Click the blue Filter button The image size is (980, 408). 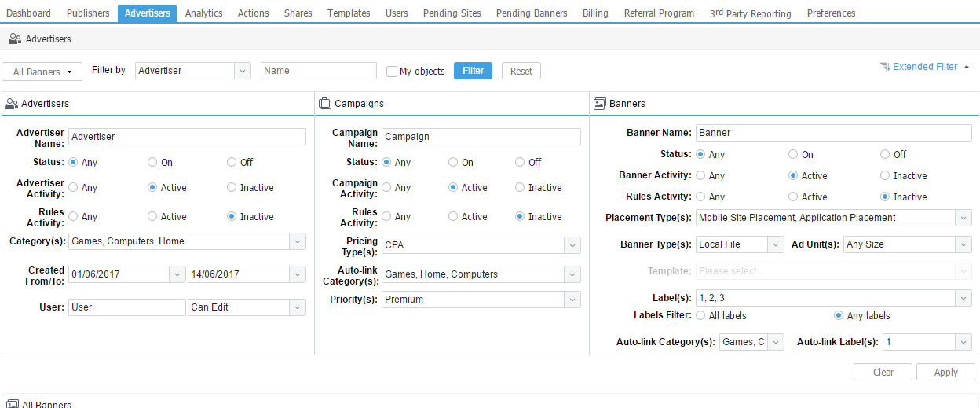[x=474, y=71]
